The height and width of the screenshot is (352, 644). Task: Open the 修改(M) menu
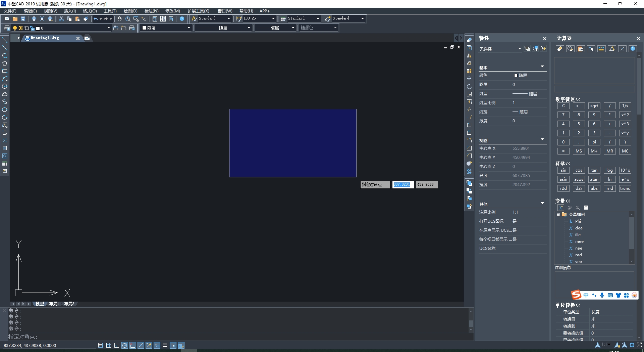172,11
